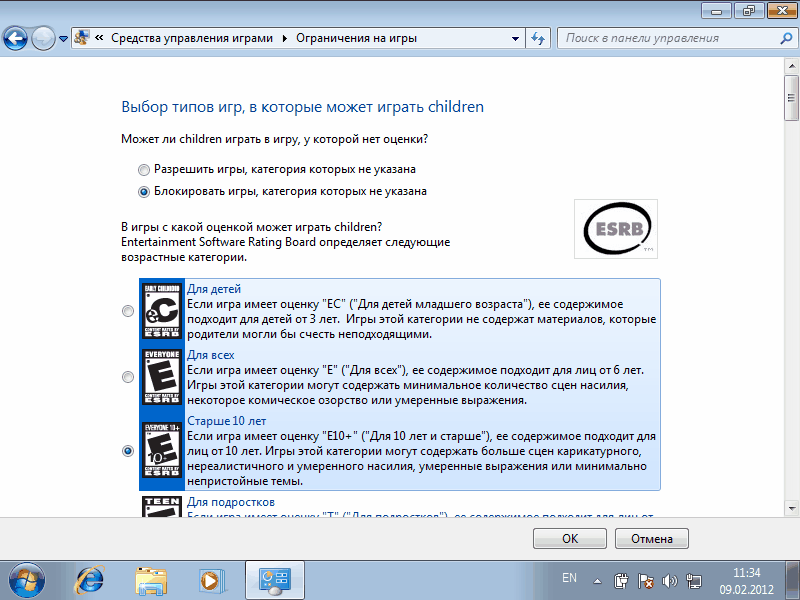This screenshot has height=600, width=800.
Task: Click the EN language indicator
Action: pos(569,578)
